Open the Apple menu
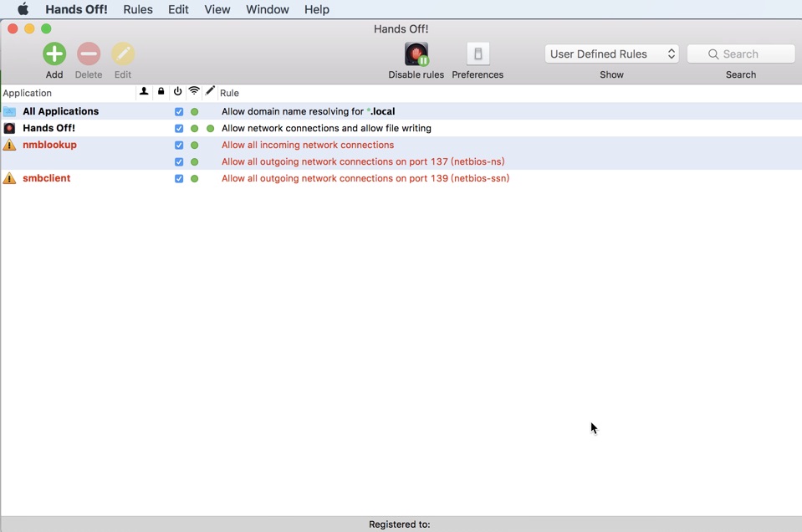The image size is (802, 532). [22, 9]
